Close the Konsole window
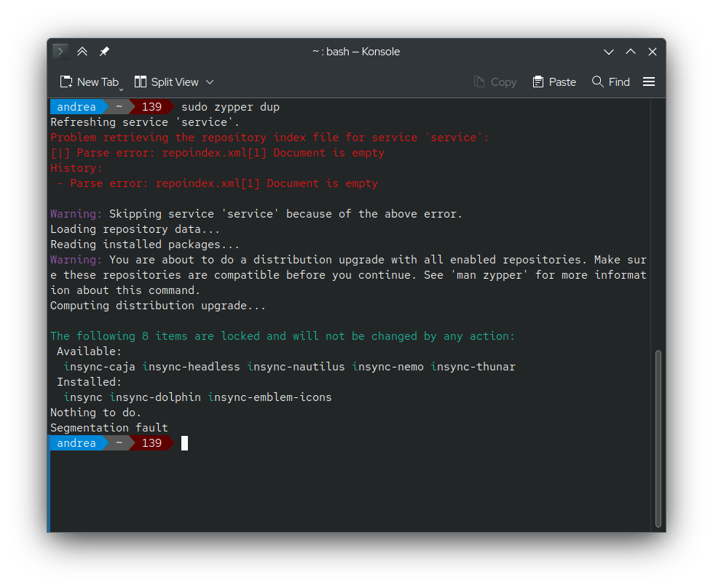 (653, 52)
